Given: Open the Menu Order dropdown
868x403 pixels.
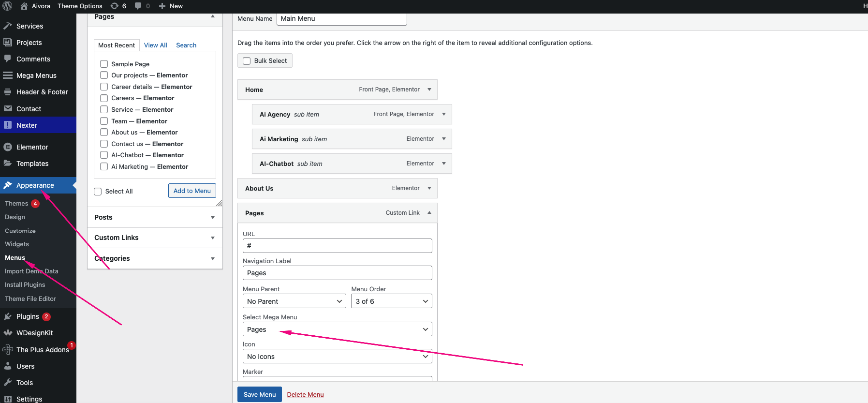Looking at the screenshot, I should (391, 301).
